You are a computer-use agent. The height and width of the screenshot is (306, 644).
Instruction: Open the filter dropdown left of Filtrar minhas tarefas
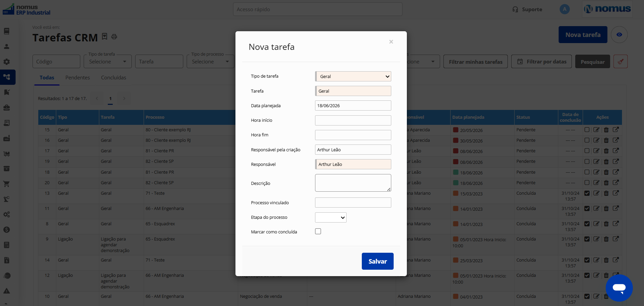423,62
